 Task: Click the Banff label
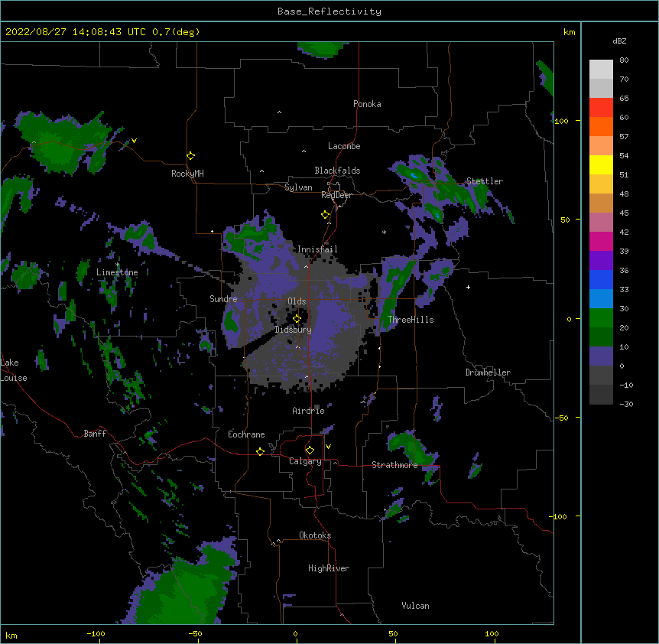coord(95,434)
